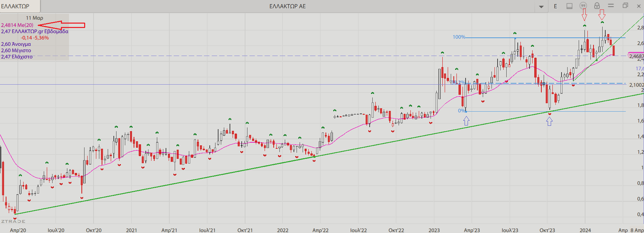Click the Οκτ'20 time axis label
Screen dimensions: 644x233
pyautogui.click(x=94, y=230)
